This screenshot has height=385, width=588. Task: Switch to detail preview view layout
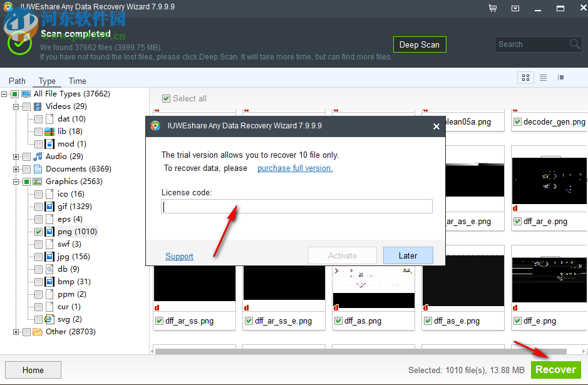[560, 78]
